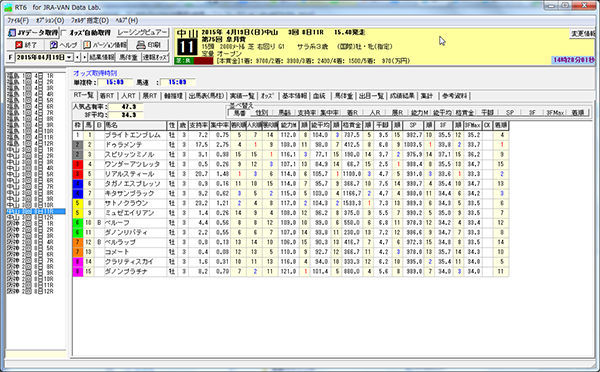Switch to the 集計 tab
600x372 pixels.
click(x=427, y=96)
